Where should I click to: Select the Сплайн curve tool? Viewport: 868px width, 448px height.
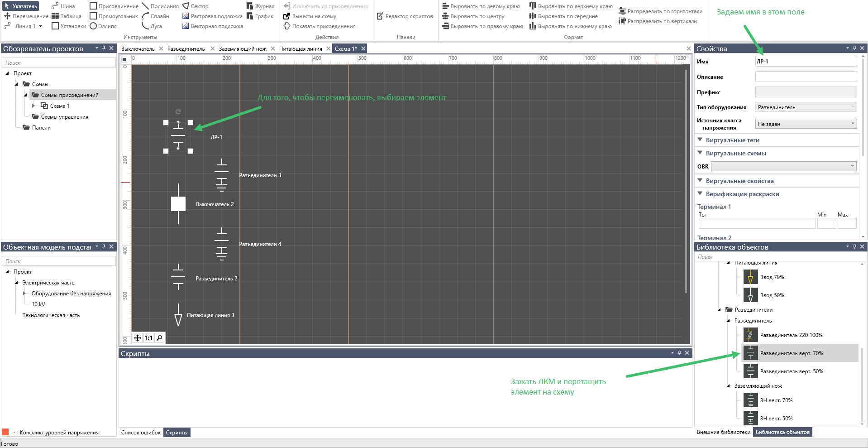tap(155, 16)
